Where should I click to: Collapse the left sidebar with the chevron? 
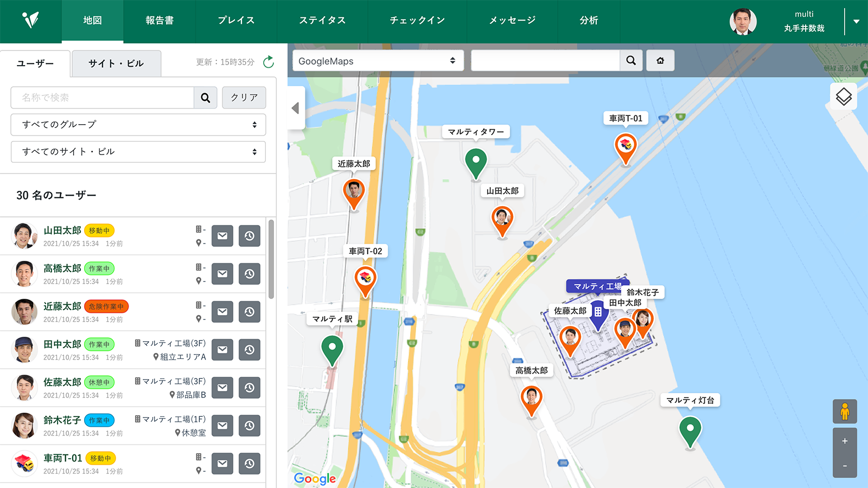pyautogui.click(x=295, y=108)
